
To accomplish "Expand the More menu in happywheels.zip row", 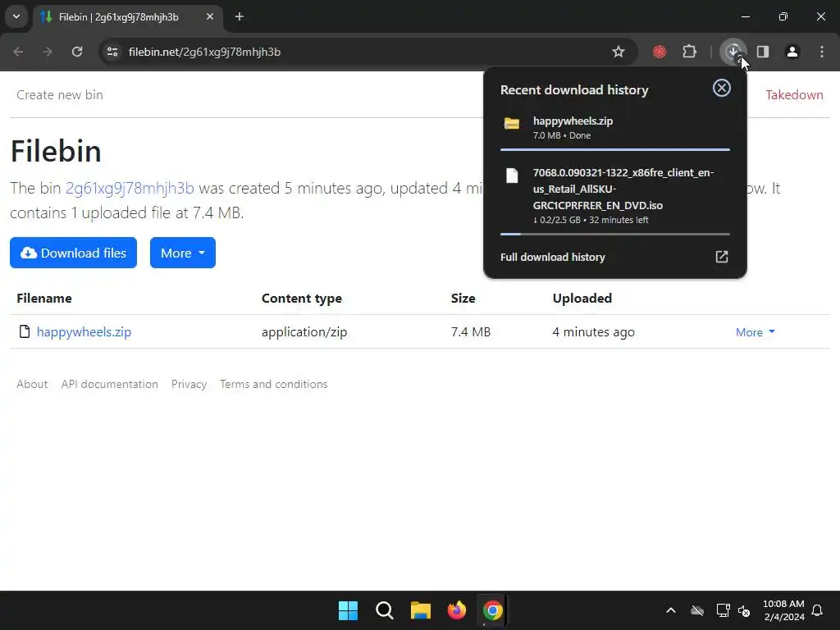I will coord(755,332).
